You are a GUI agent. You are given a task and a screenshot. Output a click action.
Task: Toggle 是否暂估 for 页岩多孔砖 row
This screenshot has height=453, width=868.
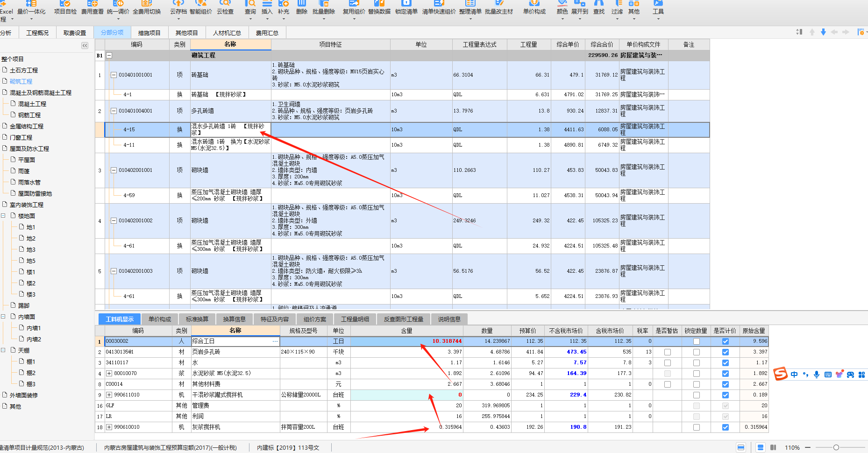tap(668, 352)
